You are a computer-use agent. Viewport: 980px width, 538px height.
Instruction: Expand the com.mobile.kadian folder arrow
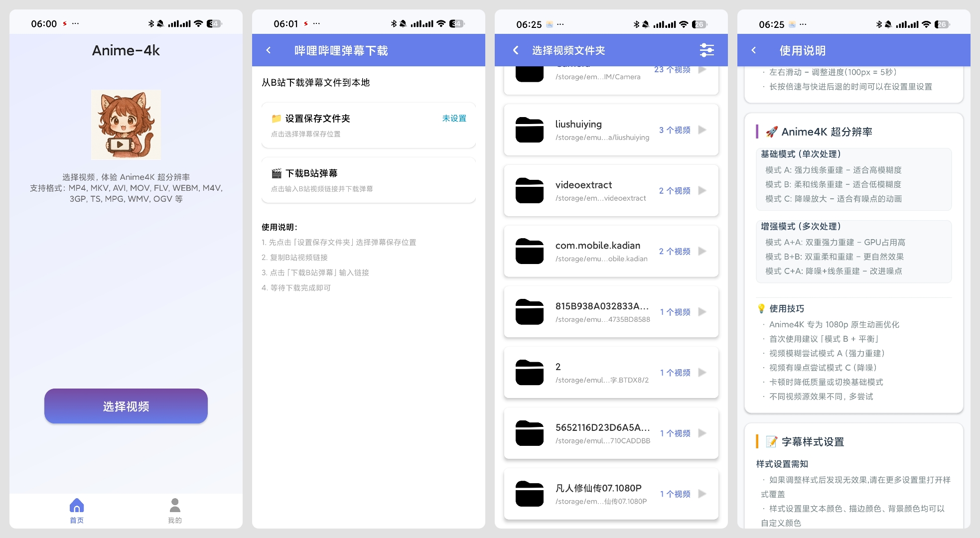point(702,251)
